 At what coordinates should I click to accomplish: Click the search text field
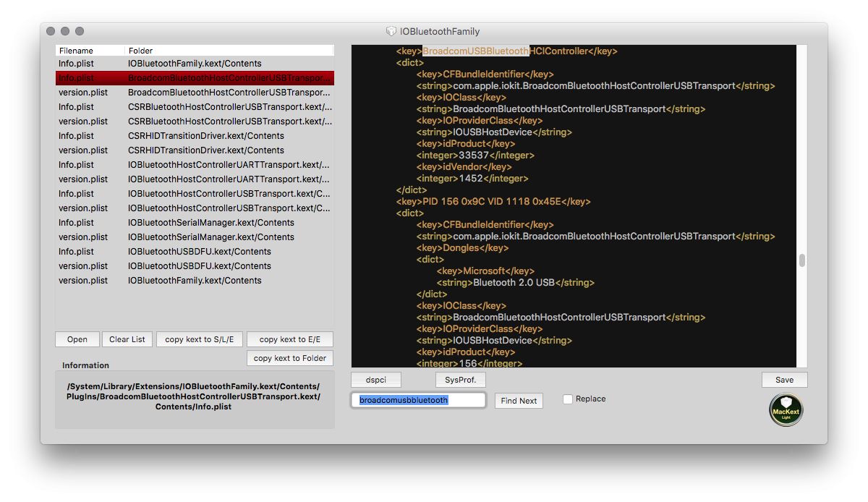click(419, 400)
